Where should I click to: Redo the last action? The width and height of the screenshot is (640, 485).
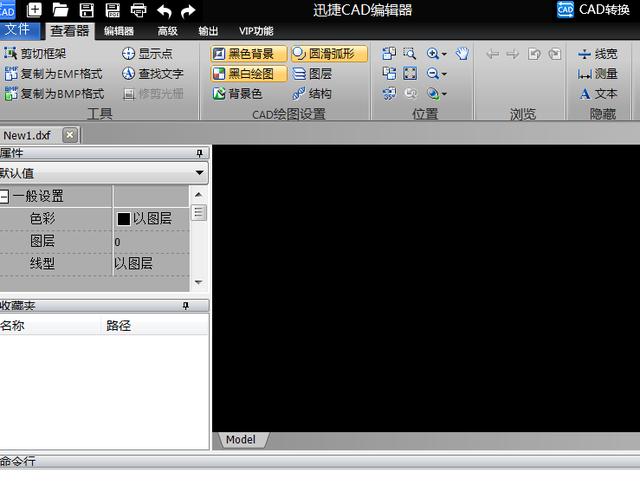pyautogui.click(x=188, y=11)
